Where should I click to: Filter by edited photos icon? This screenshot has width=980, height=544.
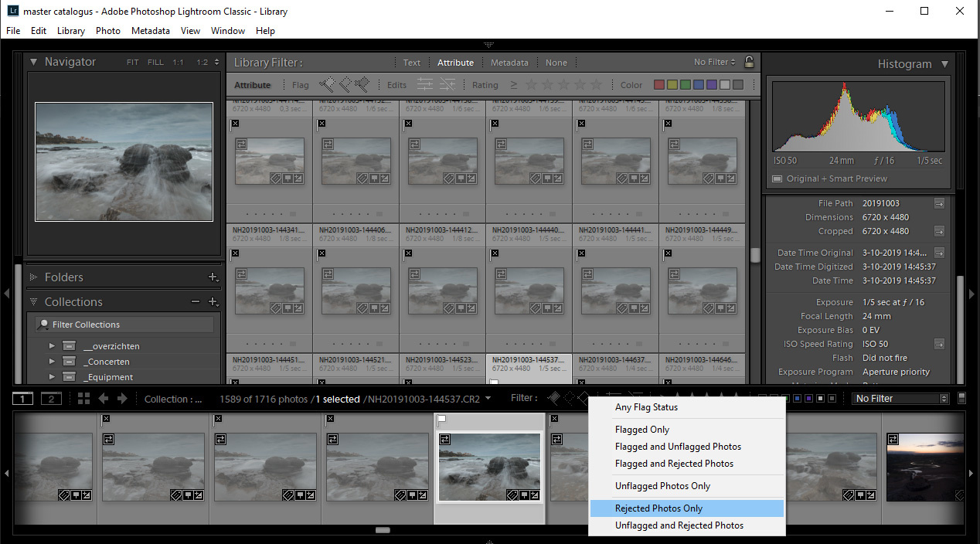click(425, 85)
